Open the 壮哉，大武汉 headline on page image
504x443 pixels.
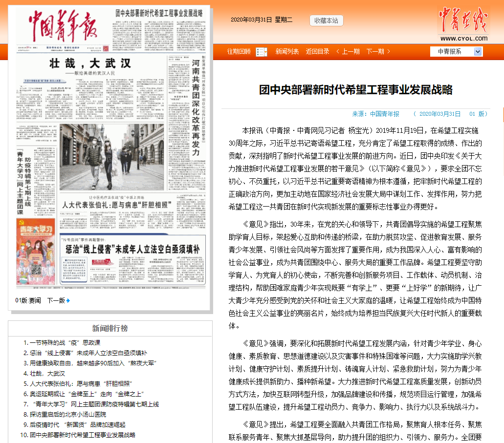tap(90, 63)
